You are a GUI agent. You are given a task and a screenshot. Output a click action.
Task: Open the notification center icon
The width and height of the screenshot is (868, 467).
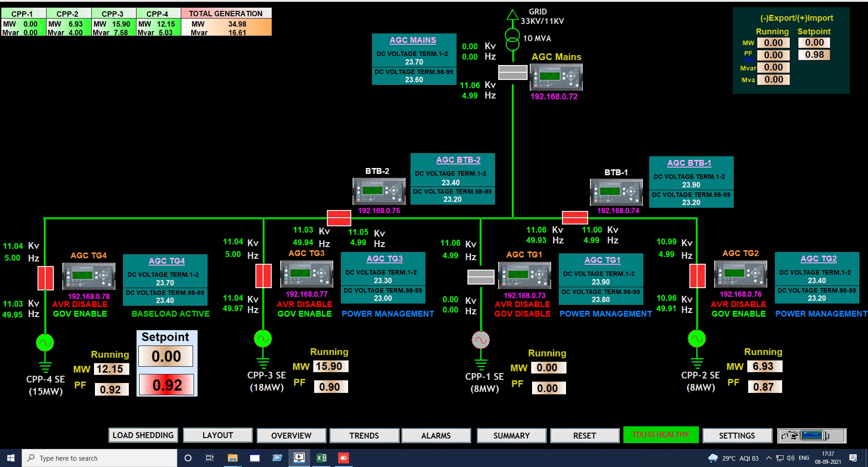(853, 458)
